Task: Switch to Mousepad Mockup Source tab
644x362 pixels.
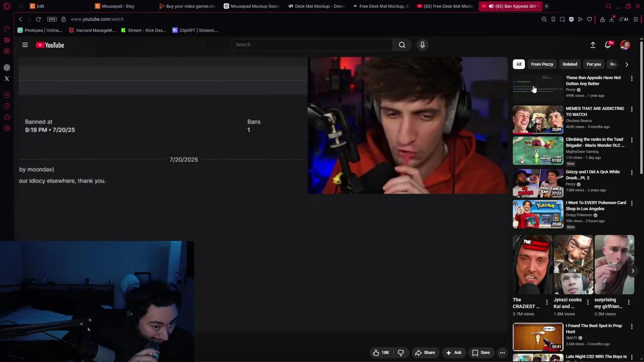Action: tap(252, 6)
